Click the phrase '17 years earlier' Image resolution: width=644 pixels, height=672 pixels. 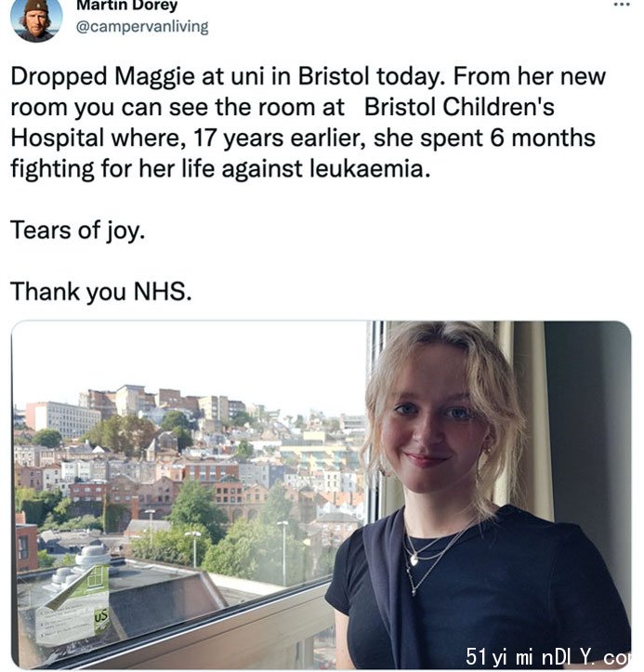tap(280, 138)
